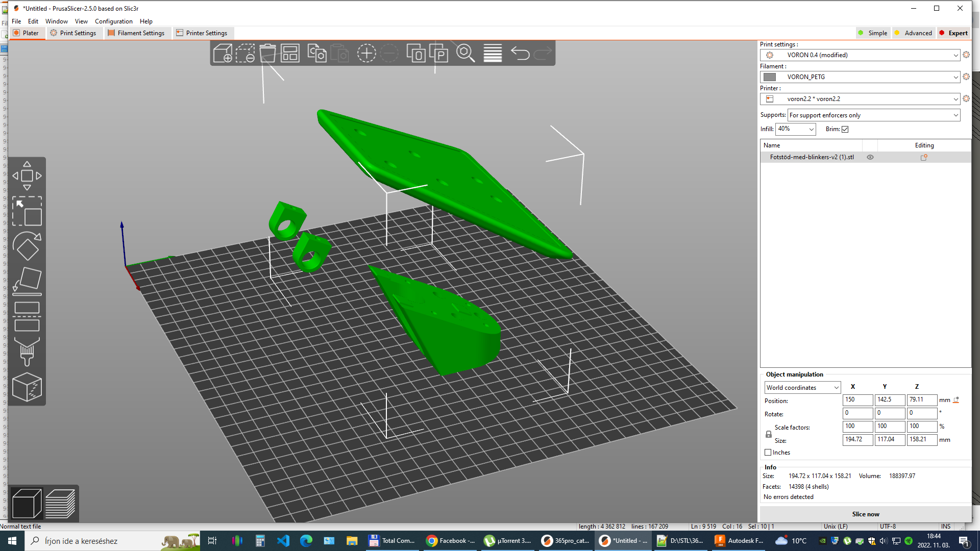Switch to the Printer Settings tab
Image resolution: width=980 pixels, height=551 pixels.
pyautogui.click(x=202, y=33)
